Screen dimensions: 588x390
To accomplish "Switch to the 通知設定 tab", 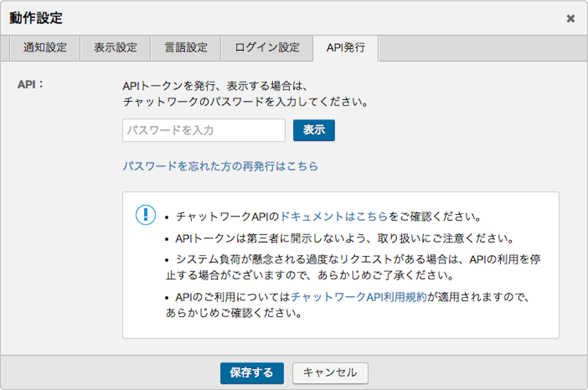I will point(45,48).
